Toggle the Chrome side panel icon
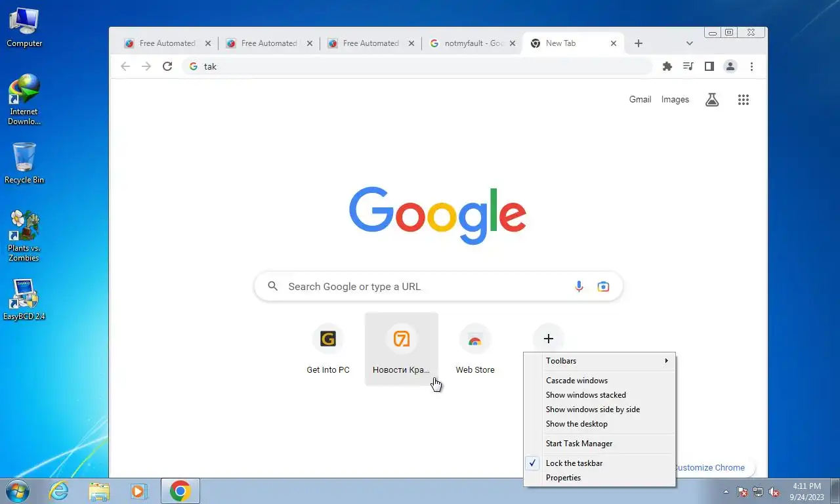Viewport: 840px width, 504px height. click(x=709, y=66)
